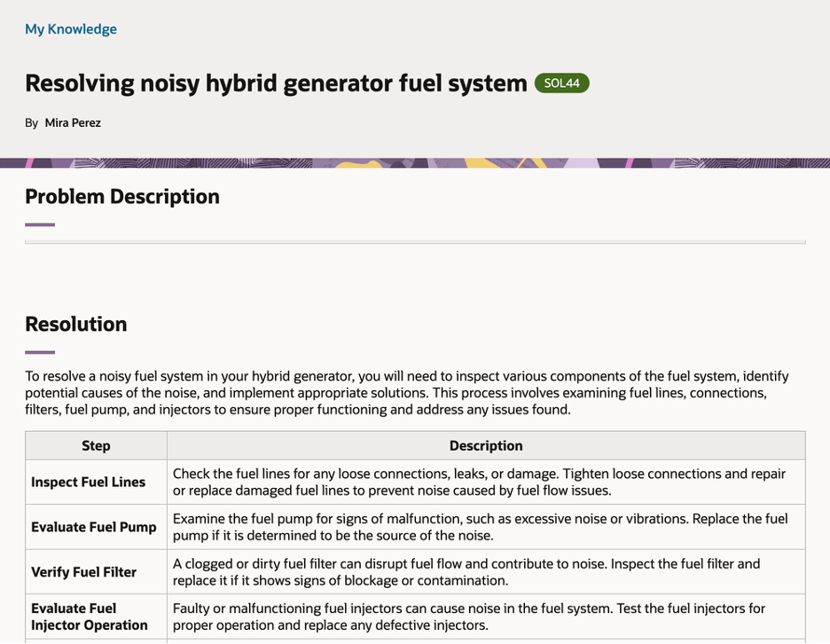Click the decorative purple banner strip
830x644 pixels.
pos(415,163)
